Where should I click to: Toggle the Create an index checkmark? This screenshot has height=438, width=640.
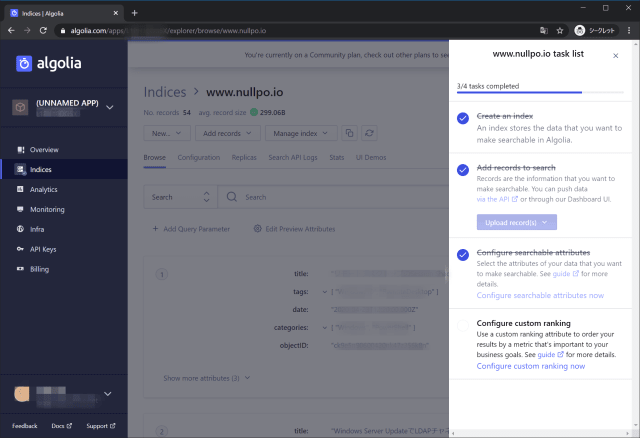[x=463, y=118]
